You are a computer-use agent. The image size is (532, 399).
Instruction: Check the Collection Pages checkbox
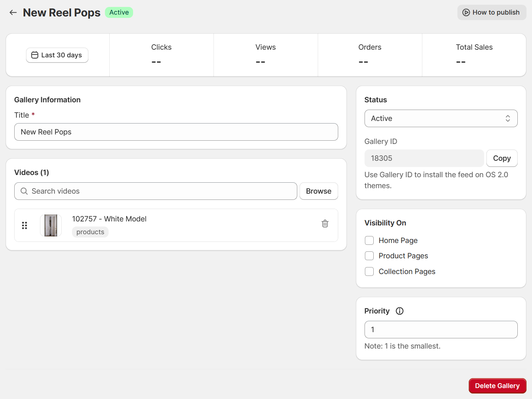(x=369, y=271)
